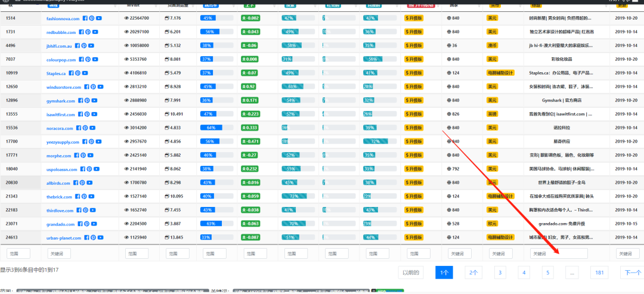
Task: Click 72% teal bar in yeezysupply.com row
Action: tap(374, 142)
